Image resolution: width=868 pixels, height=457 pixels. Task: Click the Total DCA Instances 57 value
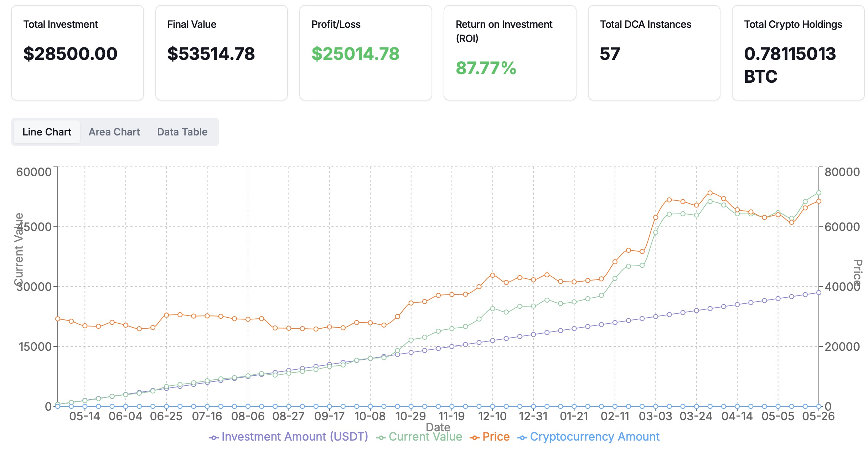[x=610, y=54]
